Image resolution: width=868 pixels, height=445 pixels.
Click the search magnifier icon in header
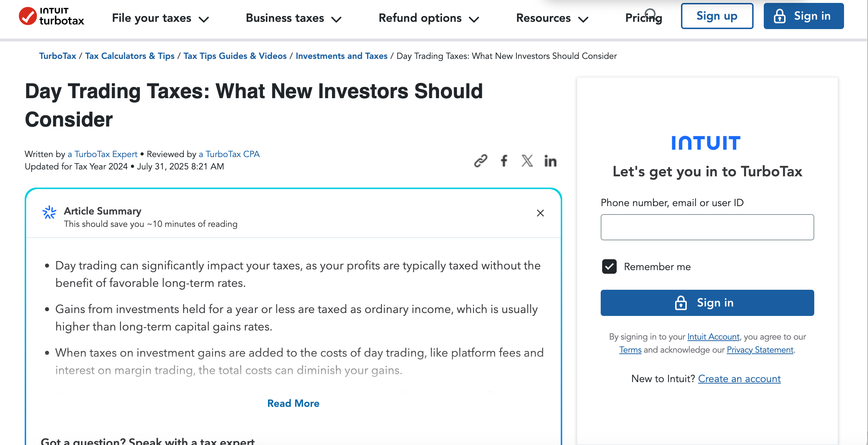pyautogui.click(x=650, y=14)
